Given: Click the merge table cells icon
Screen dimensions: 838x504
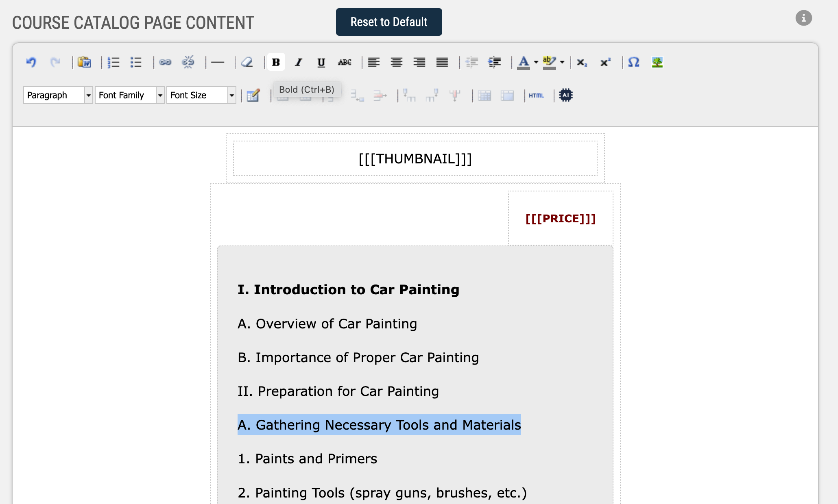Looking at the screenshot, I should point(507,96).
